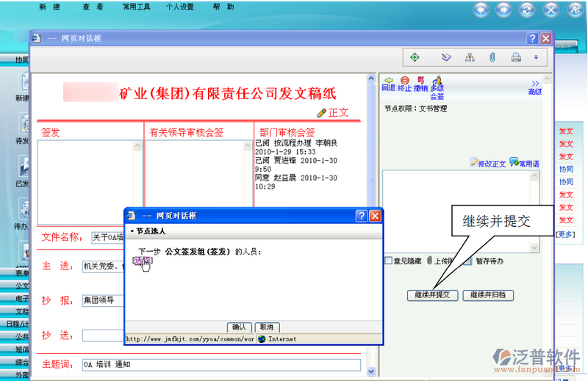This screenshot has width=588, height=381.
Task: Enable the 意见隐藏 checkbox
Action: pyautogui.click(x=388, y=261)
